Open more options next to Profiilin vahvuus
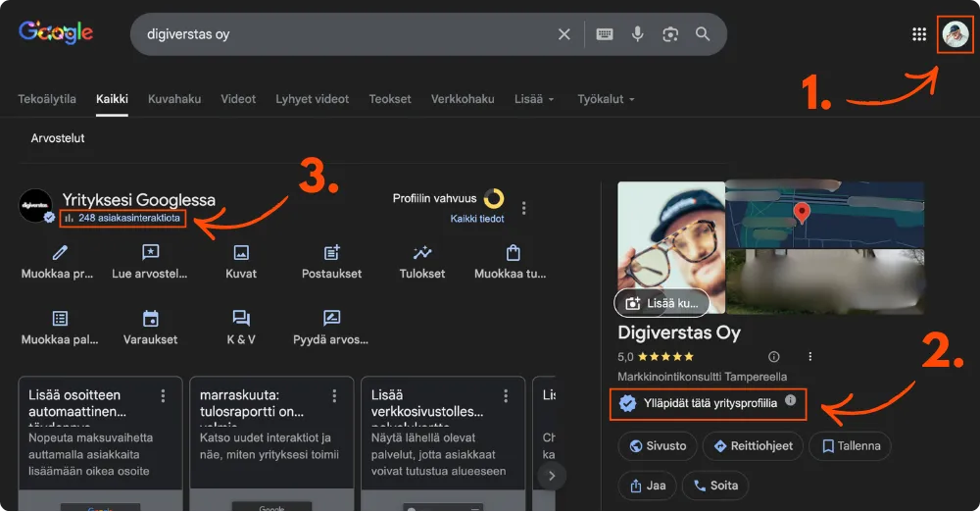This screenshot has height=512, width=980. coord(523,208)
